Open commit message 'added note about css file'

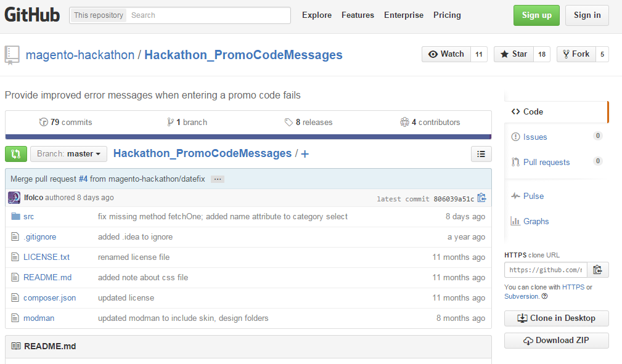click(x=143, y=278)
